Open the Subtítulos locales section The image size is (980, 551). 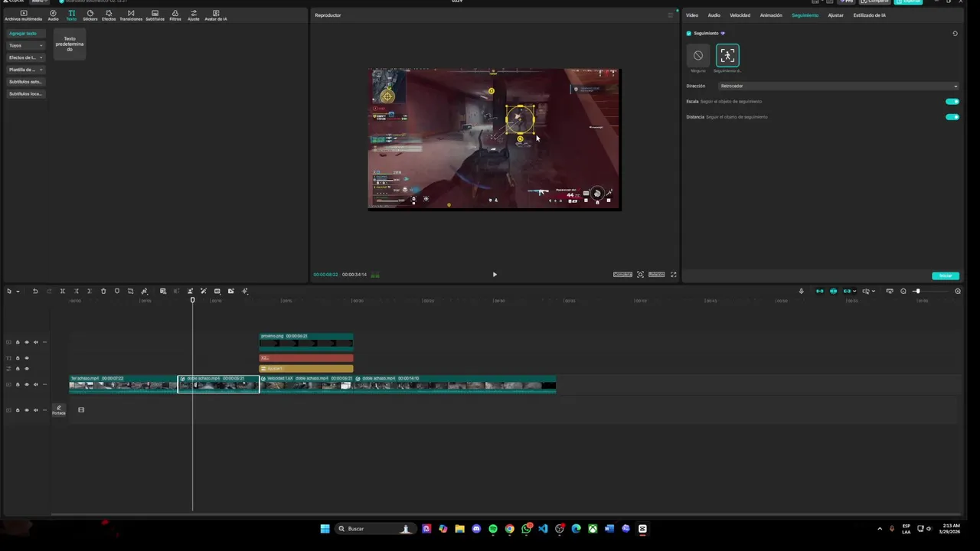(x=25, y=93)
